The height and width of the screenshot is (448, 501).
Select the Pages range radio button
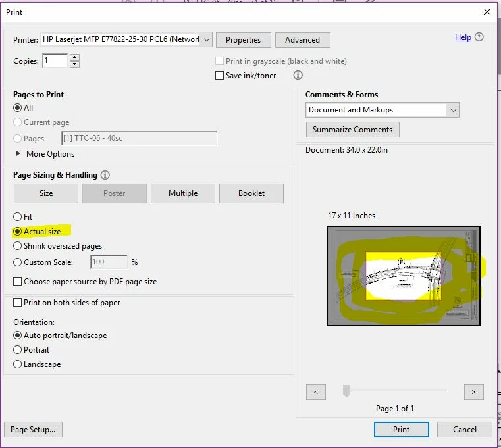point(18,139)
